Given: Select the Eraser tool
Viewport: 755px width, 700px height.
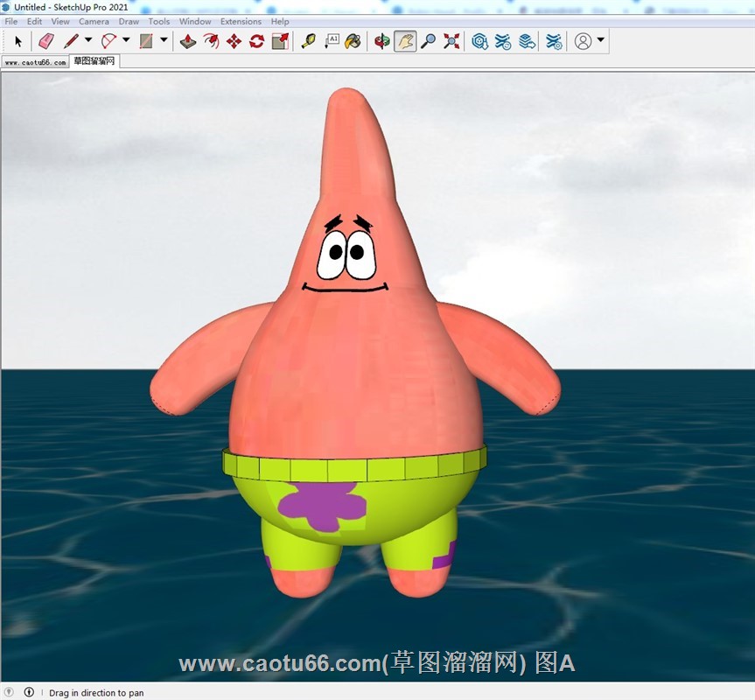Looking at the screenshot, I should (x=45, y=41).
